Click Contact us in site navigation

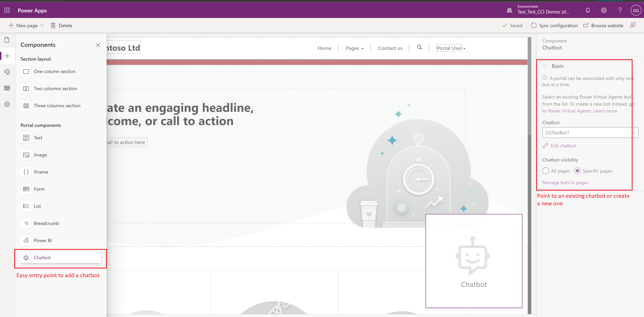pyautogui.click(x=390, y=48)
